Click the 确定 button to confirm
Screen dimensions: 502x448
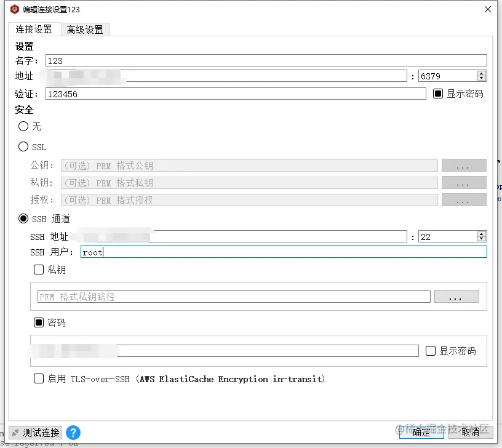coord(421,433)
